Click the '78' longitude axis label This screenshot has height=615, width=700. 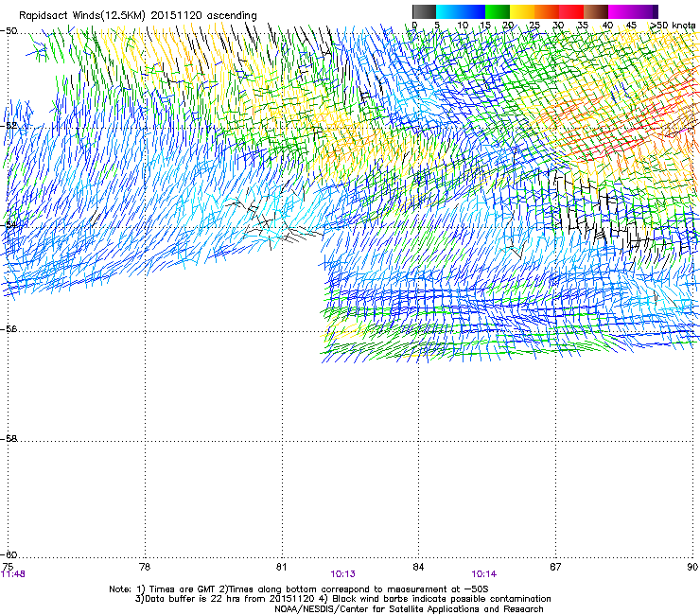coord(145,567)
